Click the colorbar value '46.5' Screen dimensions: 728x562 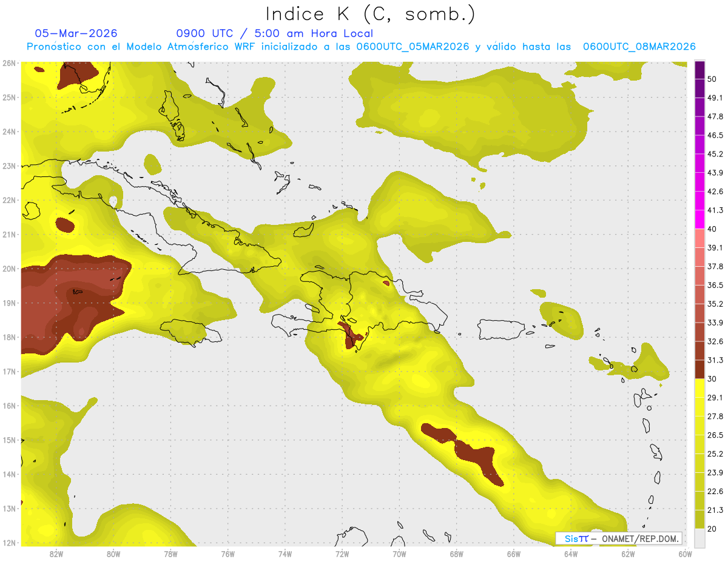click(715, 135)
